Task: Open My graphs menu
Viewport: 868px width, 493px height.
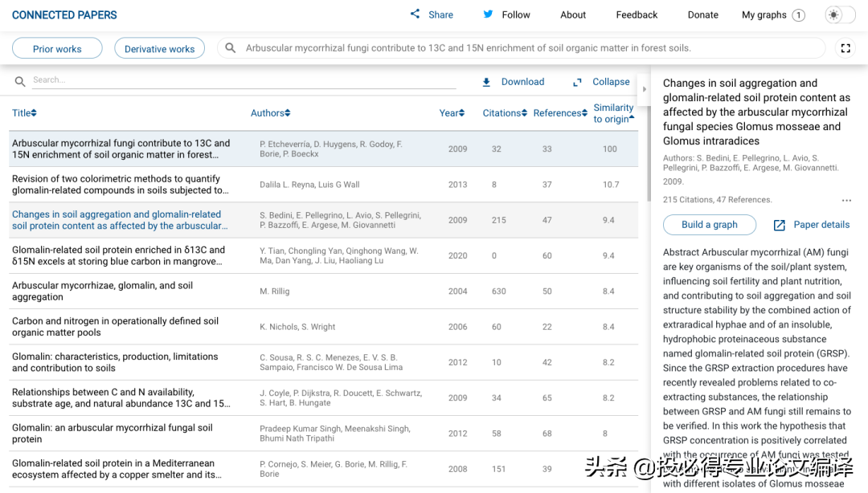Action: pyautogui.click(x=772, y=14)
